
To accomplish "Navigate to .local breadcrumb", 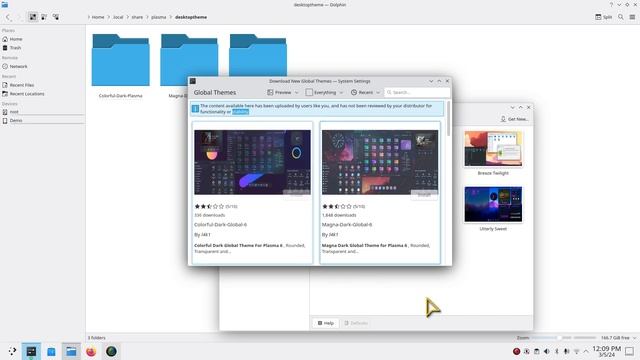I will click(x=118, y=17).
